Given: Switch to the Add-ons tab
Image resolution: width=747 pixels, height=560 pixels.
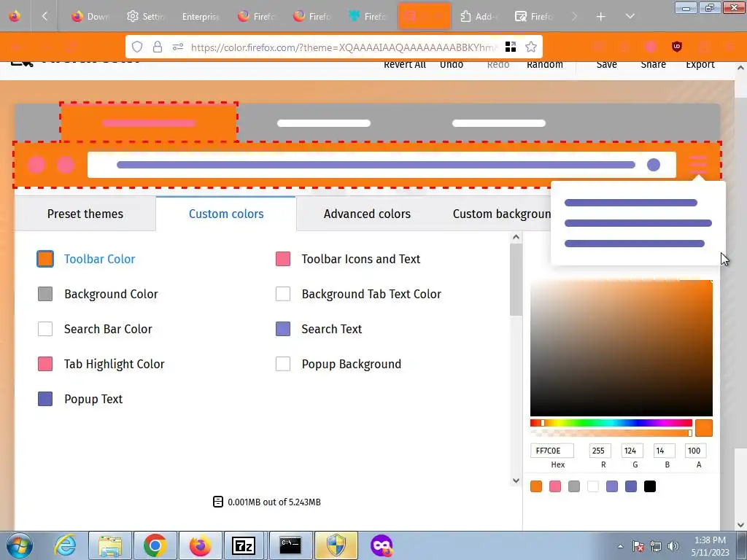Looking at the screenshot, I should pyautogui.click(x=479, y=17).
